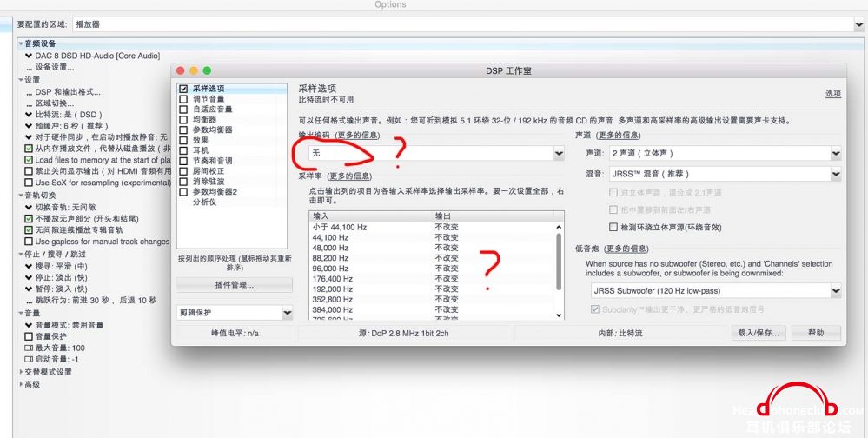Enable the 效果 checkbox
This screenshot has height=438, width=868.
point(183,140)
